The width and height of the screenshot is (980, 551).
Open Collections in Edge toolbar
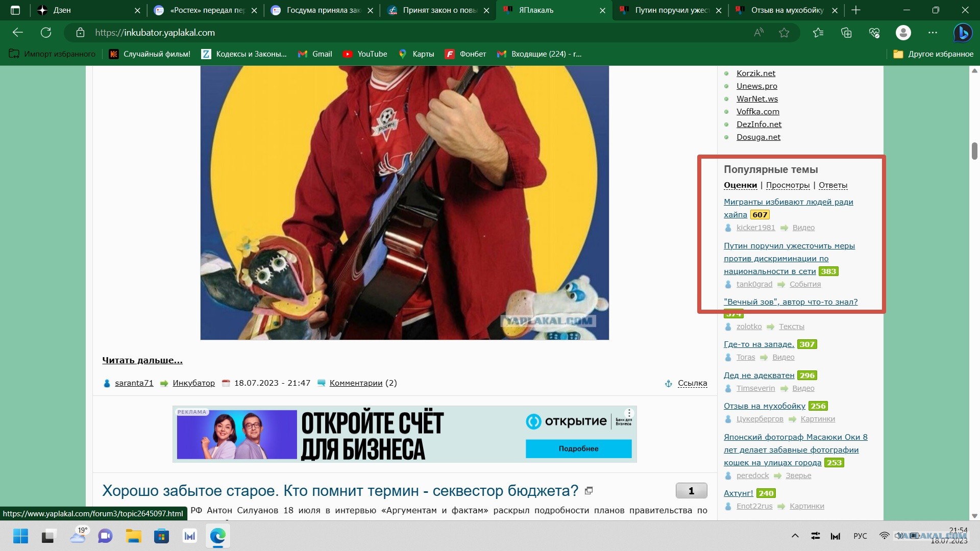click(x=846, y=33)
